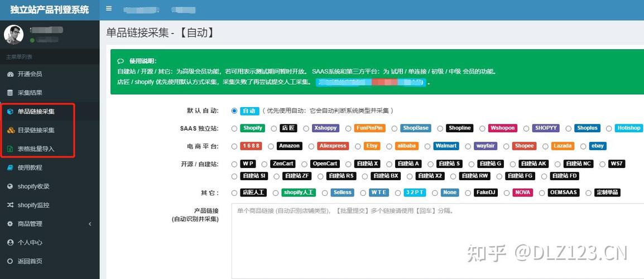Select the ShopBase radio option

point(395,128)
